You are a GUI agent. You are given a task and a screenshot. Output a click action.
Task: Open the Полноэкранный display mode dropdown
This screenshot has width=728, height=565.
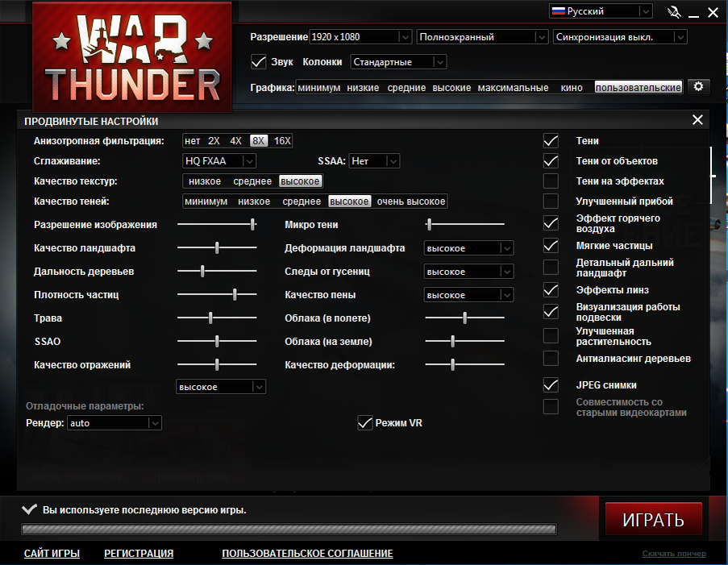point(482,37)
